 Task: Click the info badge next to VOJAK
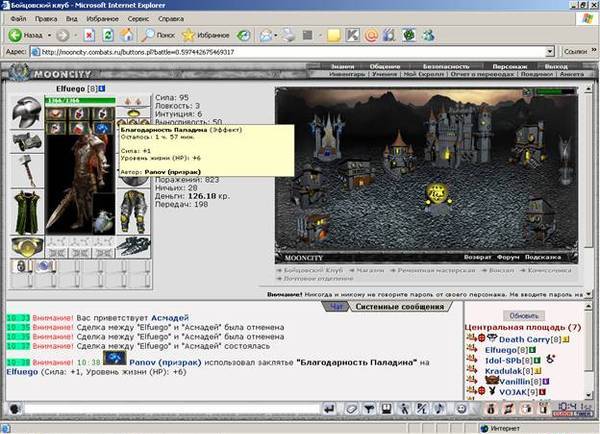coord(543,392)
